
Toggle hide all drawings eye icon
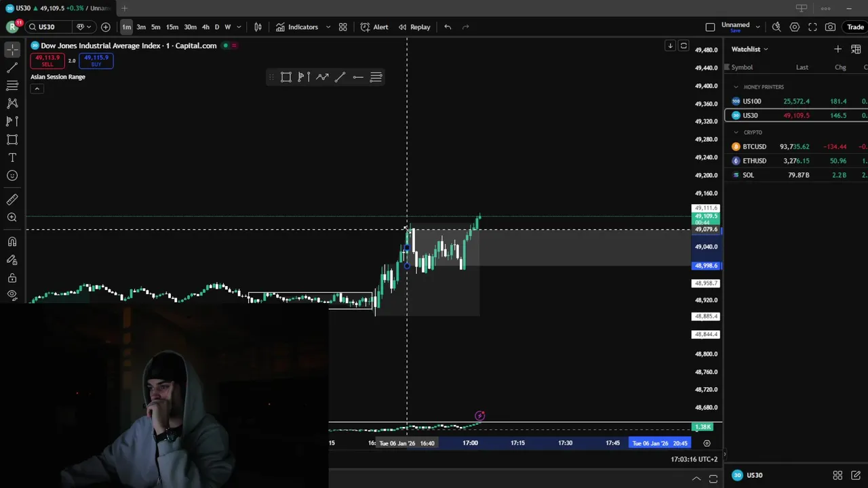12,295
